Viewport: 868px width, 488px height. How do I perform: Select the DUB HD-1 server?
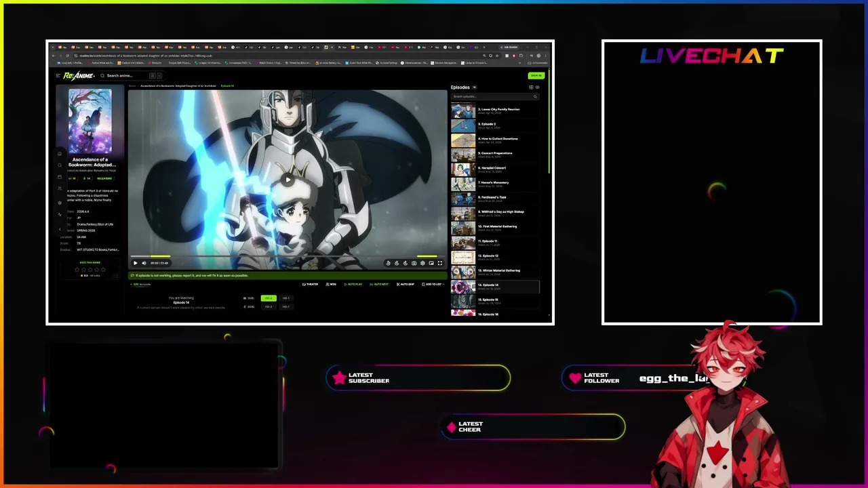click(x=285, y=306)
